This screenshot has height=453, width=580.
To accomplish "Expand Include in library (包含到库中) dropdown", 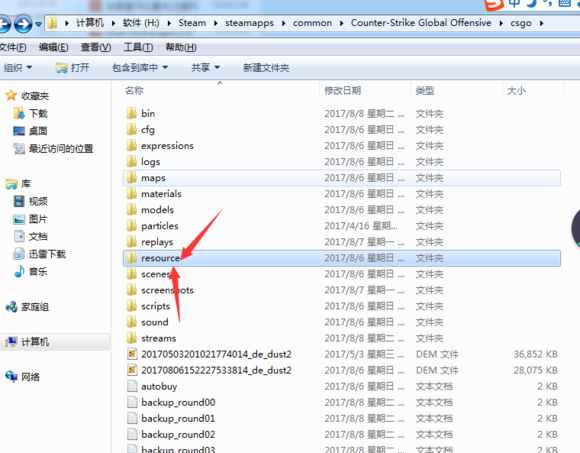I will [140, 68].
